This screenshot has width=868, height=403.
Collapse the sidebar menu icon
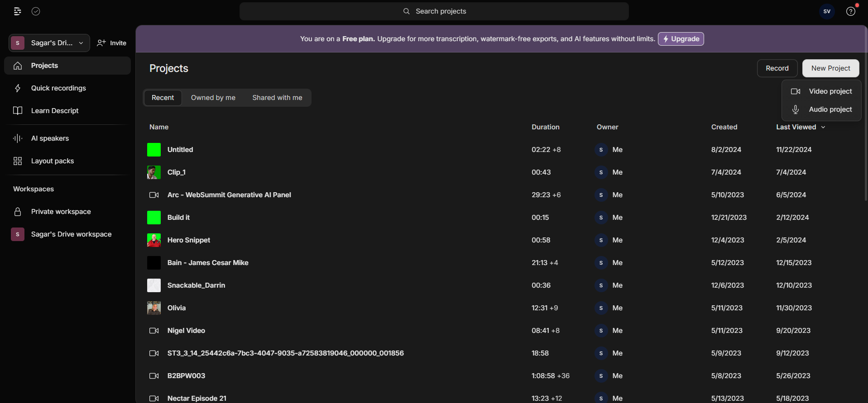[x=17, y=11]
